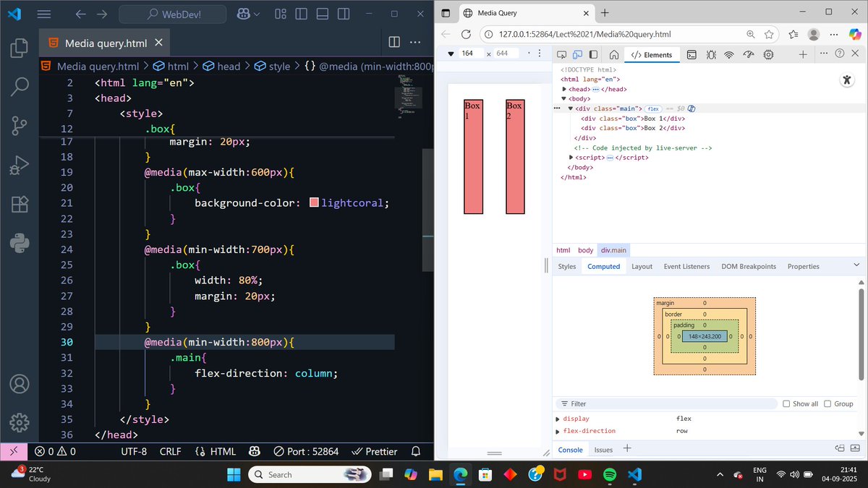Viewport: 868px width, 488px height.
Task: Open Source Control in the activity bar
Action: (20, 126)
